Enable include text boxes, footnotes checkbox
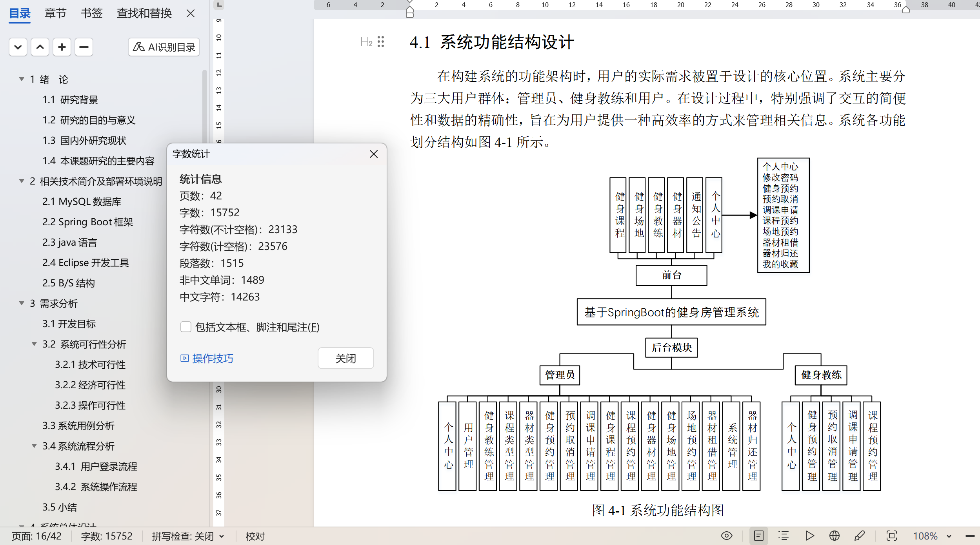 point(185,327)
